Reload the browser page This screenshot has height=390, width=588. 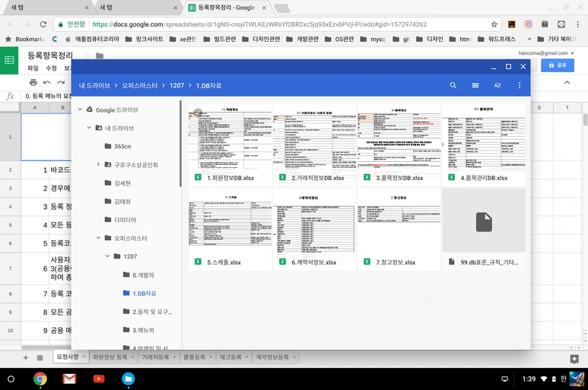[x=43, y=24]
